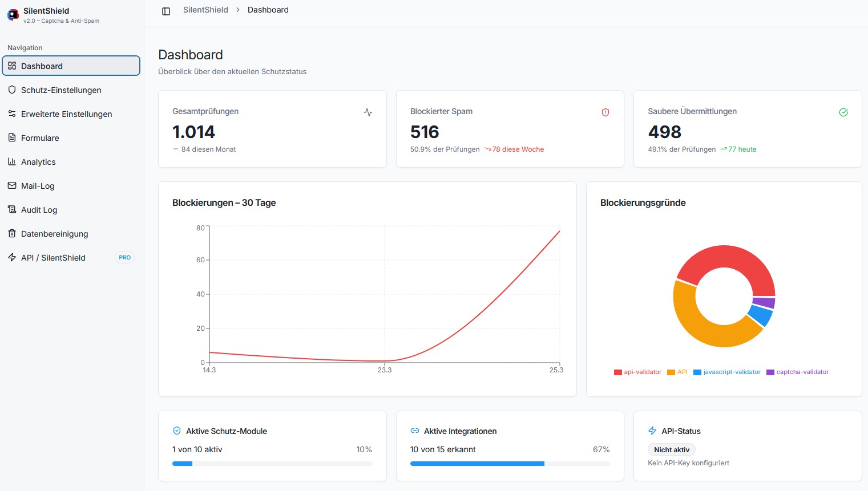Click the lightning icon beside API-Status
Image resolution: width=868 pixels, height=491 pixels.
pos(652,431)
